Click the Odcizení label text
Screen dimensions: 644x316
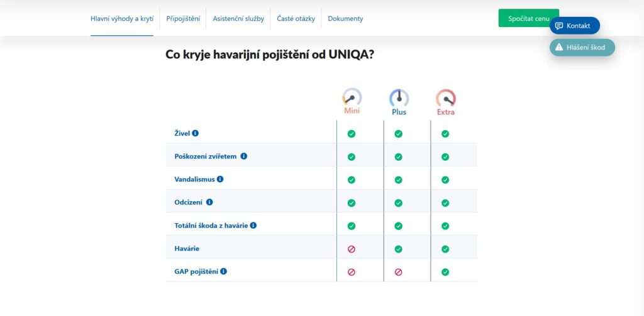click(x=188, y=202)
